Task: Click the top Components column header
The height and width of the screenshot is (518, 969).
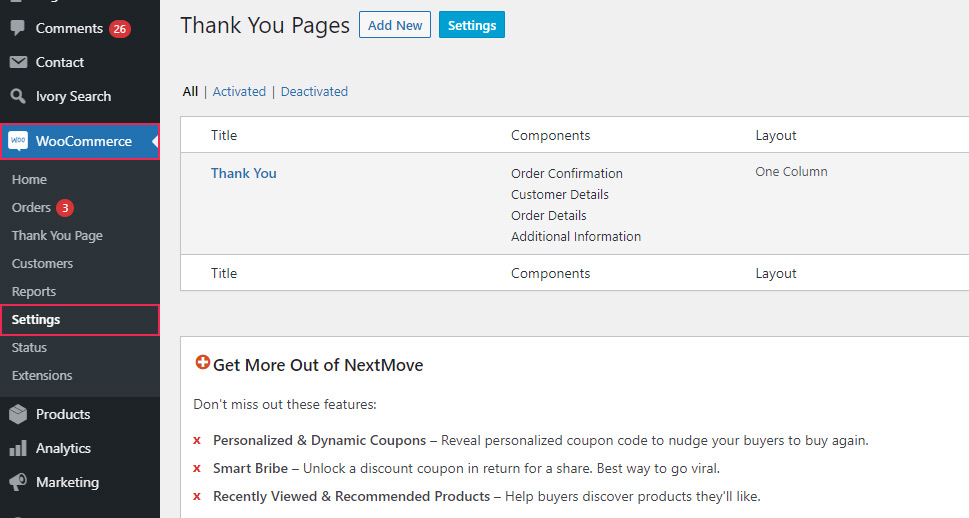Action: [x=550, y=135]
